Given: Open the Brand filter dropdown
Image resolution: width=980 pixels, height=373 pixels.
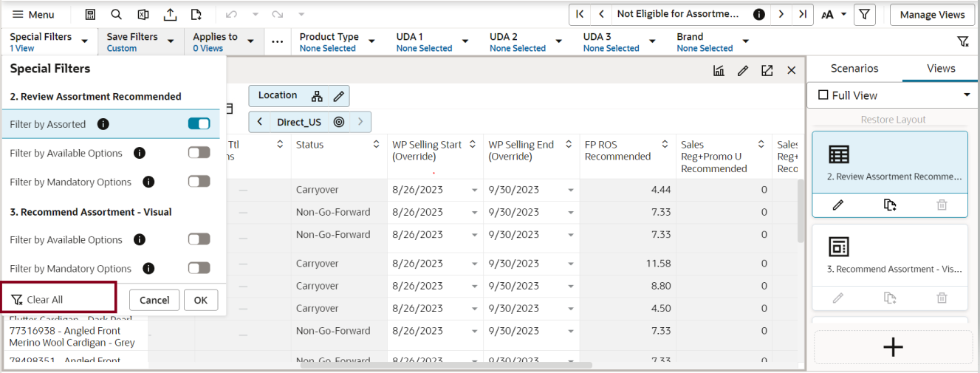Looking at the screenshot, I should pos(745,41).
